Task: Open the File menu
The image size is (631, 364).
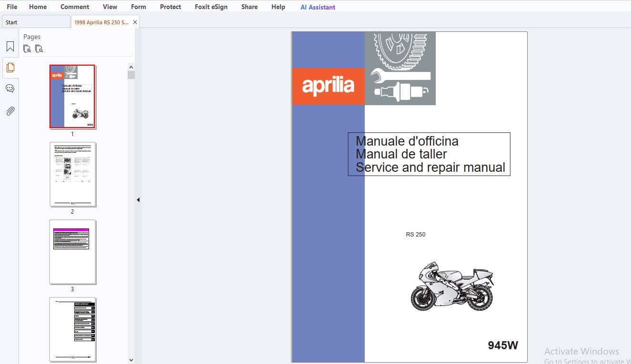Action: click(x=12, y=7)
